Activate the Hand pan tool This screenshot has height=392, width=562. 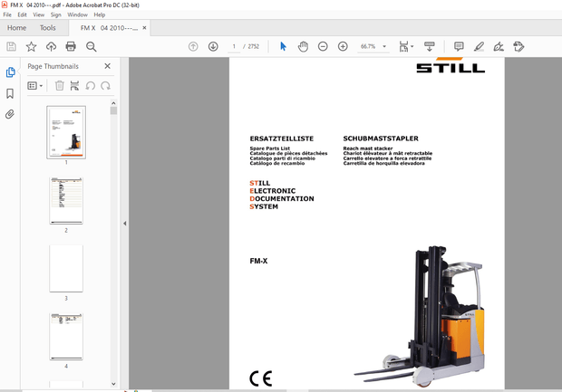coord(304,46)
